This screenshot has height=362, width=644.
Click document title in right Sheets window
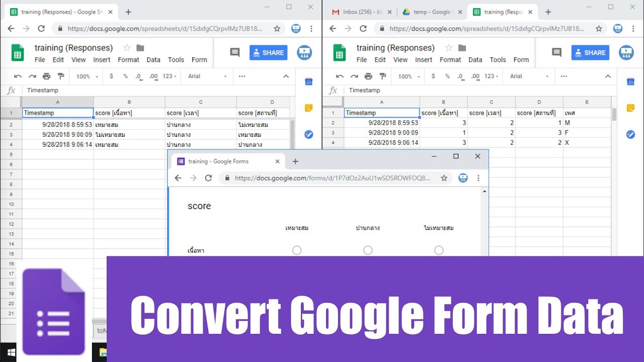tap(395, 48)
